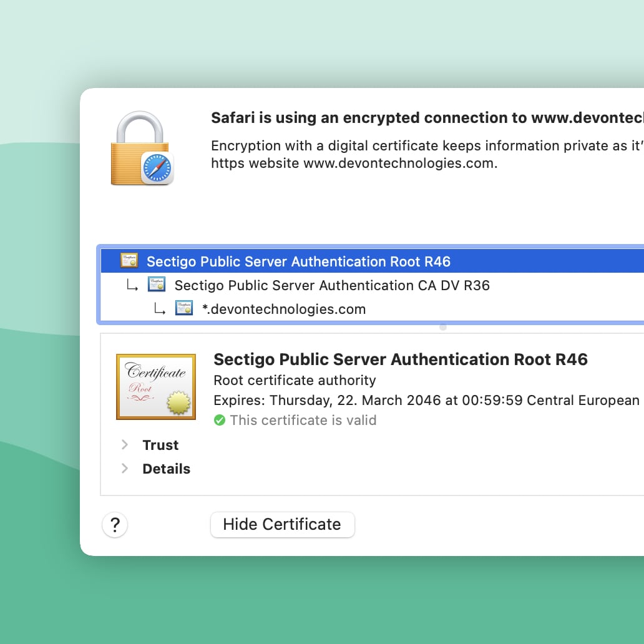Click 'This certificate is valid' text
Viewport: 644px width, 644px height.
pyautogui.click(x=303, y=420)
